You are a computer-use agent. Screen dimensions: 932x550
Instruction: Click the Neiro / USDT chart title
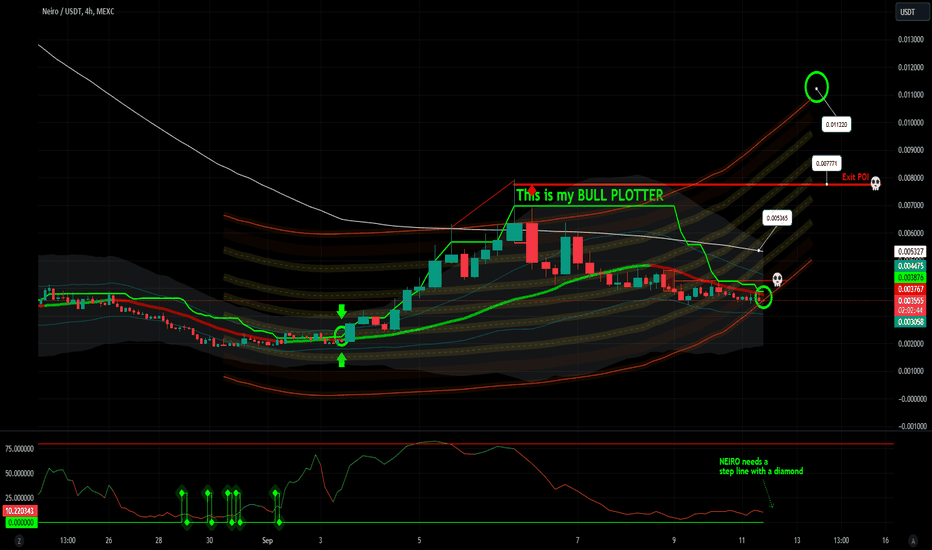(78, 11)
